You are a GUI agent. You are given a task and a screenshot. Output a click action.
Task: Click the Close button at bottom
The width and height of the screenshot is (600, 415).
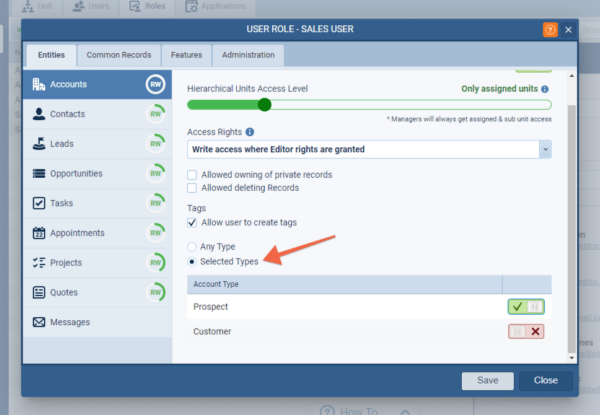(x=546, y=380)
